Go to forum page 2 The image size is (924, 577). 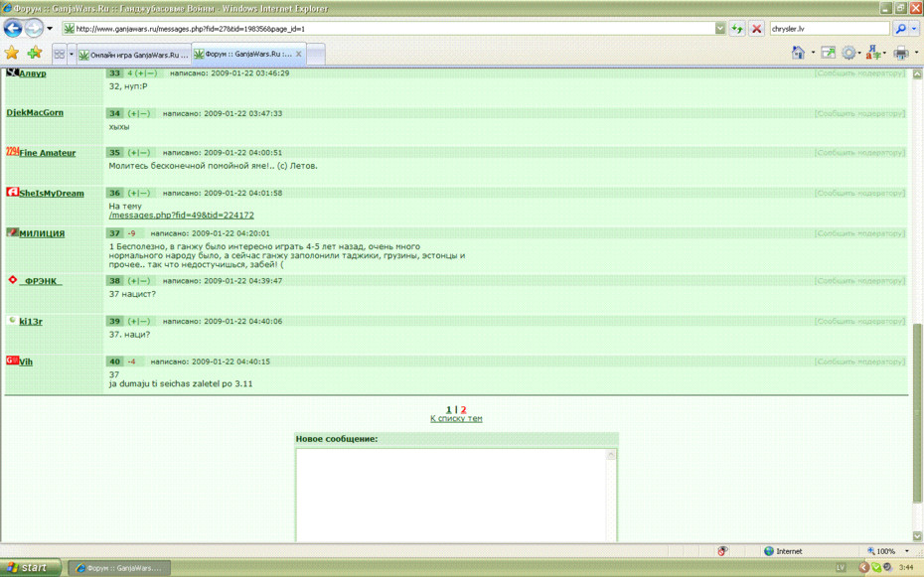(x=463, y=409)
